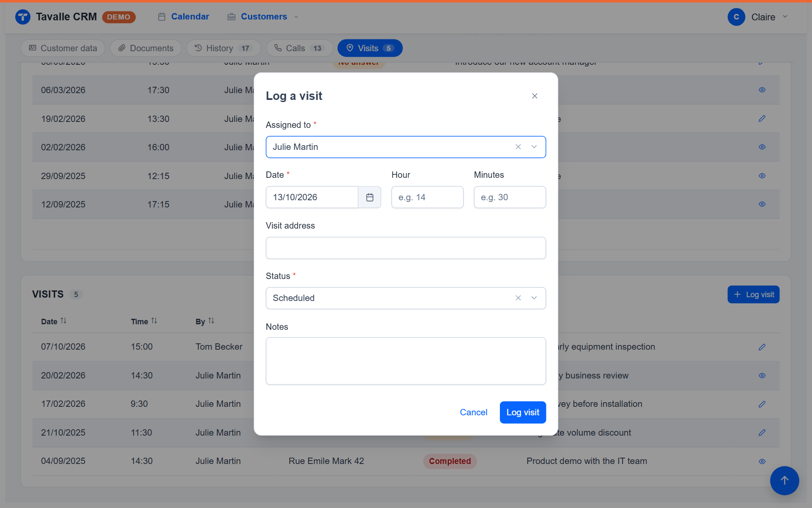Image resolution: width=812 pixels, height=508 pixels.
Task: Click the 07/10/2026 date cell
Action: (x=63, y=347)
